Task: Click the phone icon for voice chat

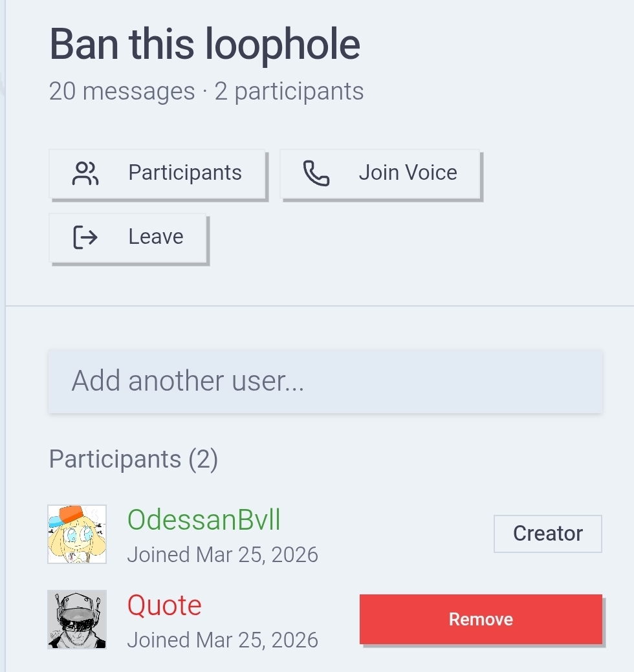Action: (x=316, y=173)
